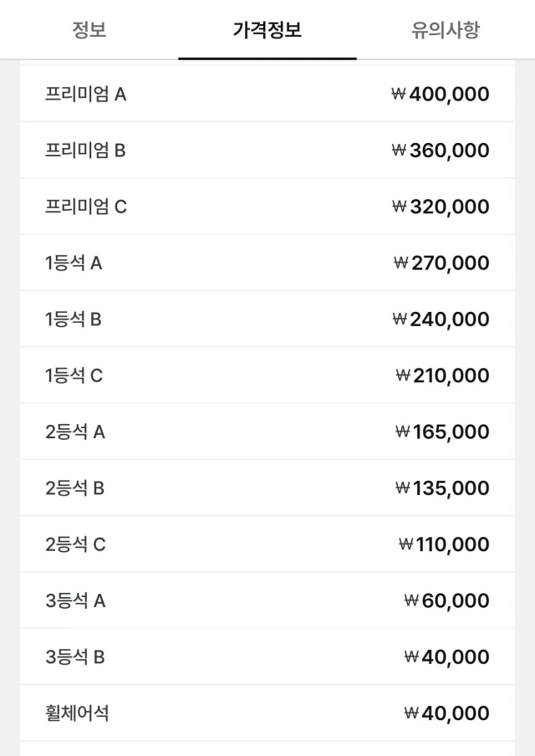
Task: Pick the 2등석 B seat row
Action: (x=267, y=488)
